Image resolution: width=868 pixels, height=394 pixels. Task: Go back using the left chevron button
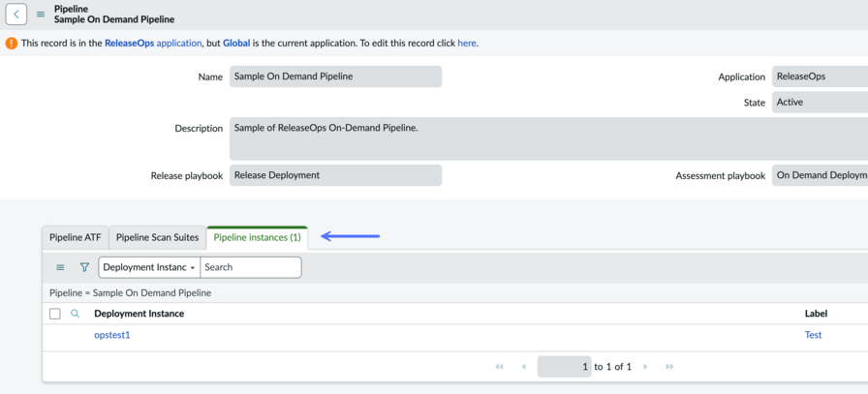click(x=16, y=15)
